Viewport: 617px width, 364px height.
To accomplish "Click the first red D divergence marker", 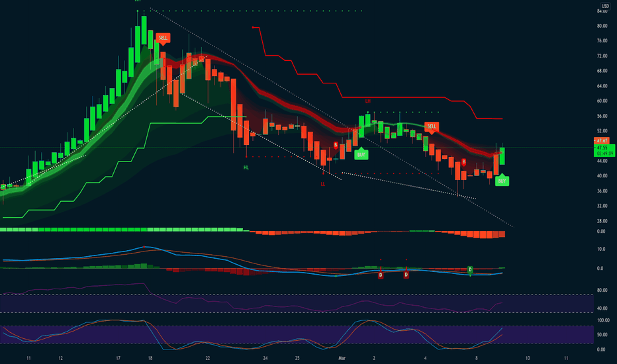I will (x=381, y=275).
